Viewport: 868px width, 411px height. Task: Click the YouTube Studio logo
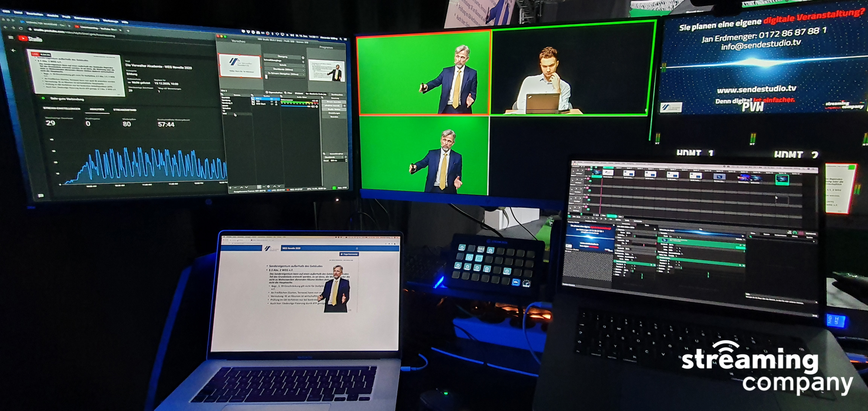(x=30, y=38)
